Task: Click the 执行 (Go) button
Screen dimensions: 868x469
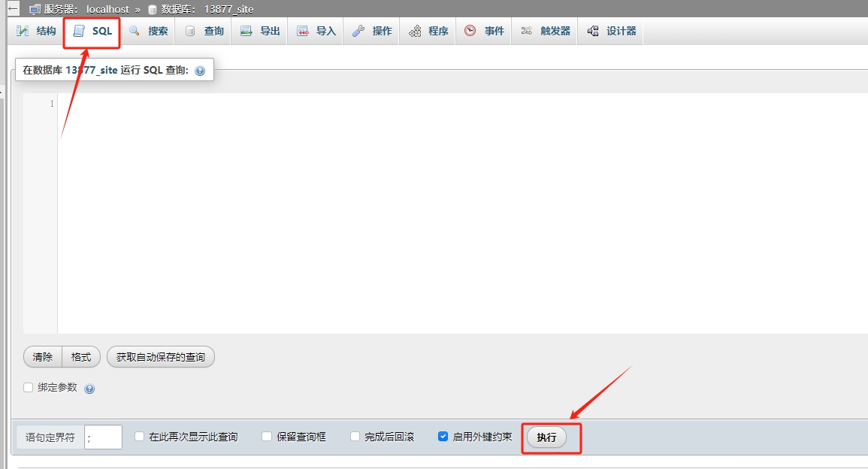Action: pos(546,437)
